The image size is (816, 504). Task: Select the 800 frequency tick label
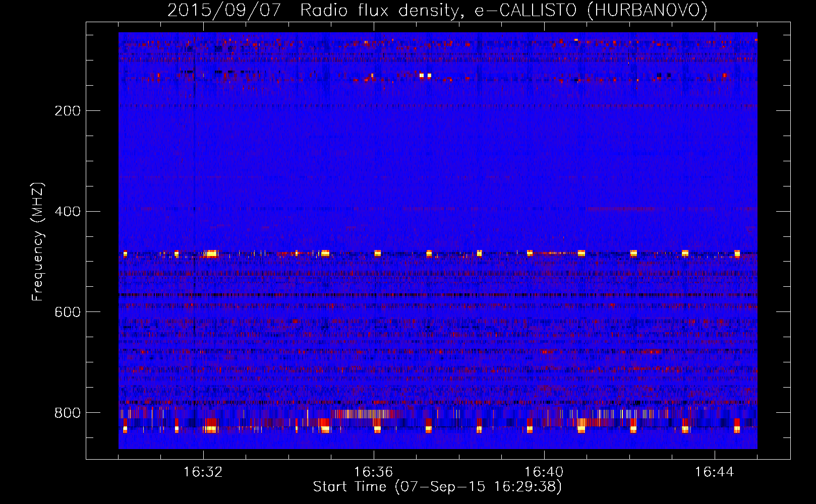[x=68, y=413]
